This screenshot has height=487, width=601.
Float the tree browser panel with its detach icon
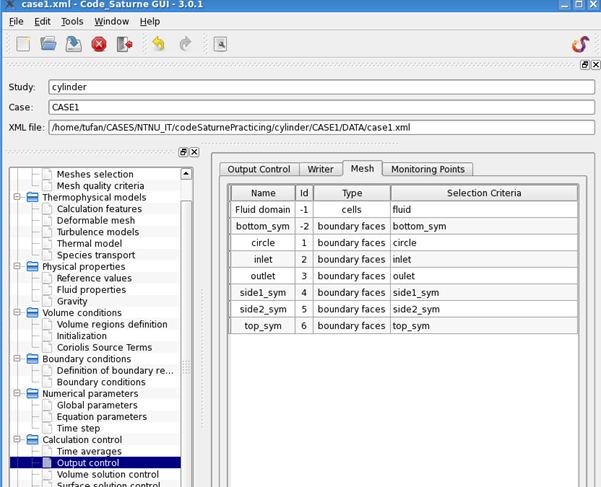pyautogui.click(x=183, y=152)
